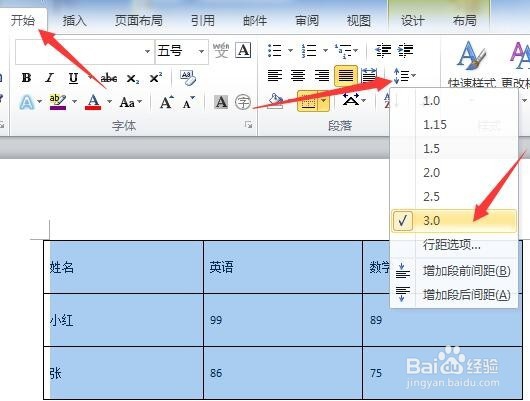Expand the bullet list dropdown arrow

(x=290, y=51)
